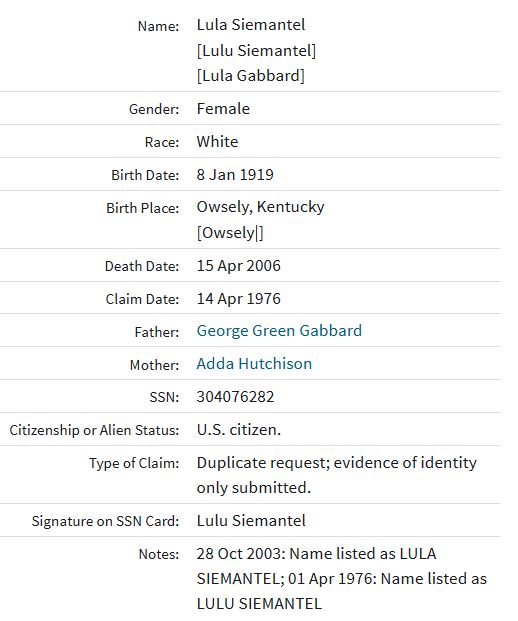Image resolution: width=518 pixels, height=621 pixels.
Task: Click the Race value White
Action: (x=217, y=142)
